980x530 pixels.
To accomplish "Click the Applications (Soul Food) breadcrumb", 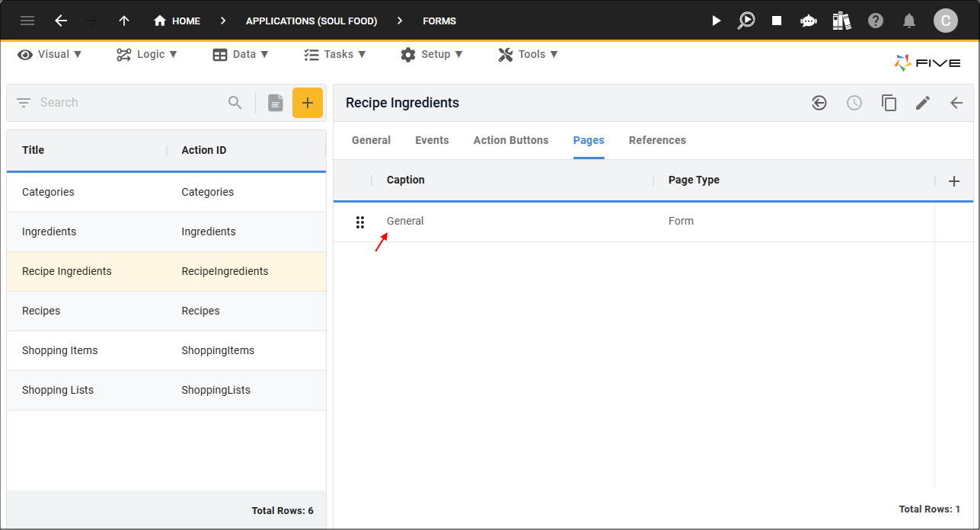I will (x=311, y=21).
